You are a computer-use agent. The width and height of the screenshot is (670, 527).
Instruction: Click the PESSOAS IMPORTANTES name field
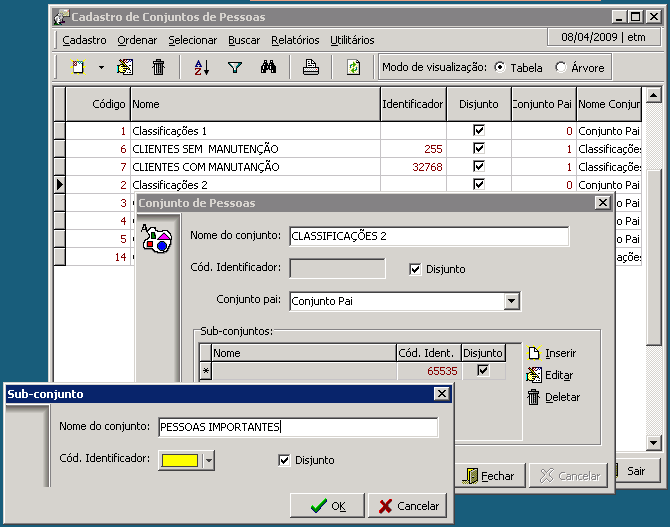297,428
